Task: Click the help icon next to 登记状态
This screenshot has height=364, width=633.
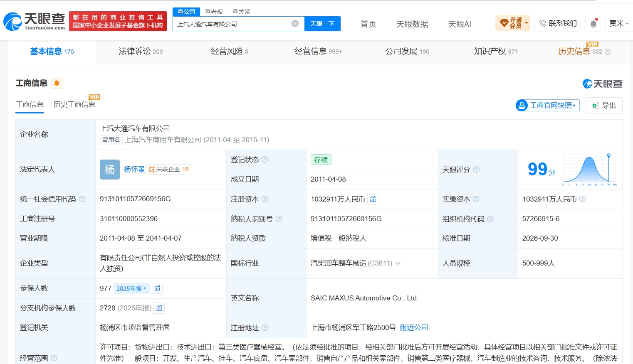Action: click(265, 160)
